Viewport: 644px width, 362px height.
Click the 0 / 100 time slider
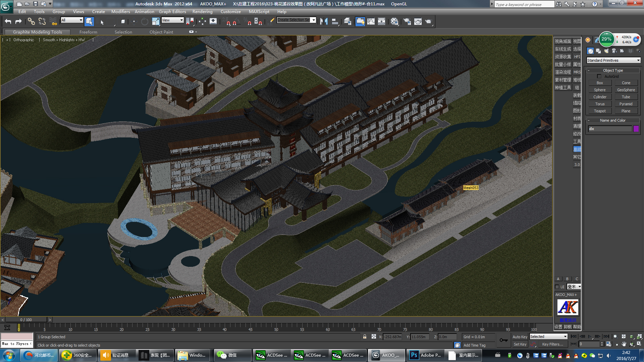click(26, 320)
